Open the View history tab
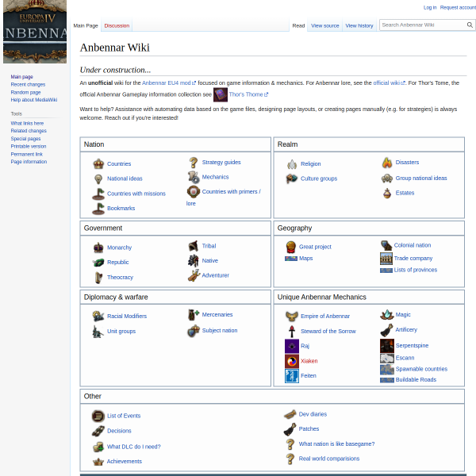The height and width of the screenshot is (476, 476). click(x=359, y=26)
